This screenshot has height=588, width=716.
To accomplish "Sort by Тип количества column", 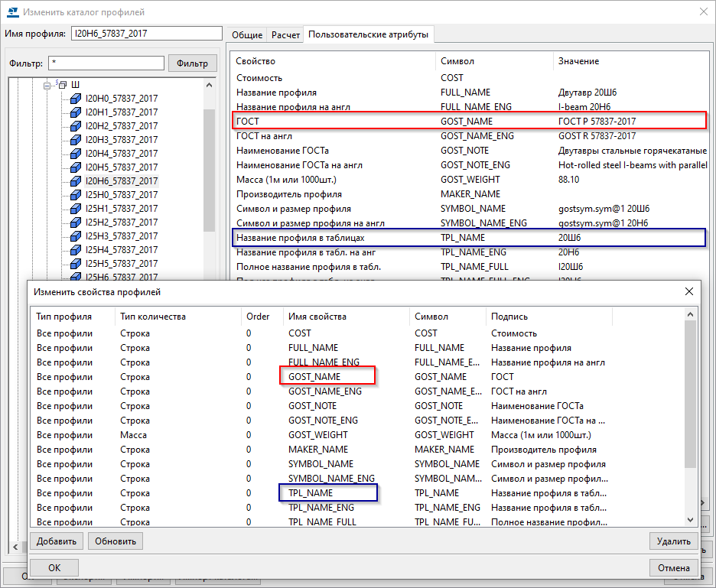I will pyautogui.click(x=178, y=317).
